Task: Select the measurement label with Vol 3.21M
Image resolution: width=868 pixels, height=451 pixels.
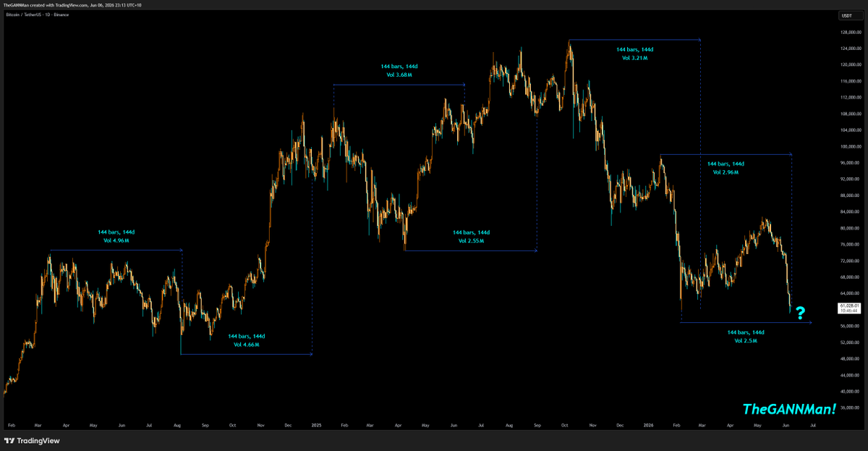Action: tap(634, 53)
